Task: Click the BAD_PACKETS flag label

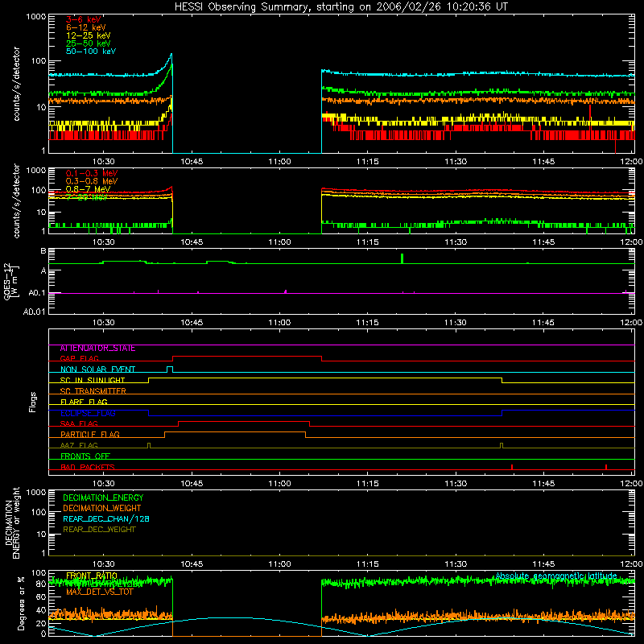Action: point(88,467)
